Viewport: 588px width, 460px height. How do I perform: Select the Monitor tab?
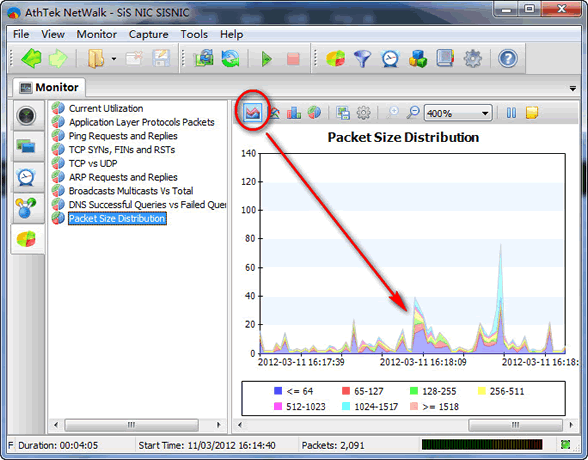(49, 87)
